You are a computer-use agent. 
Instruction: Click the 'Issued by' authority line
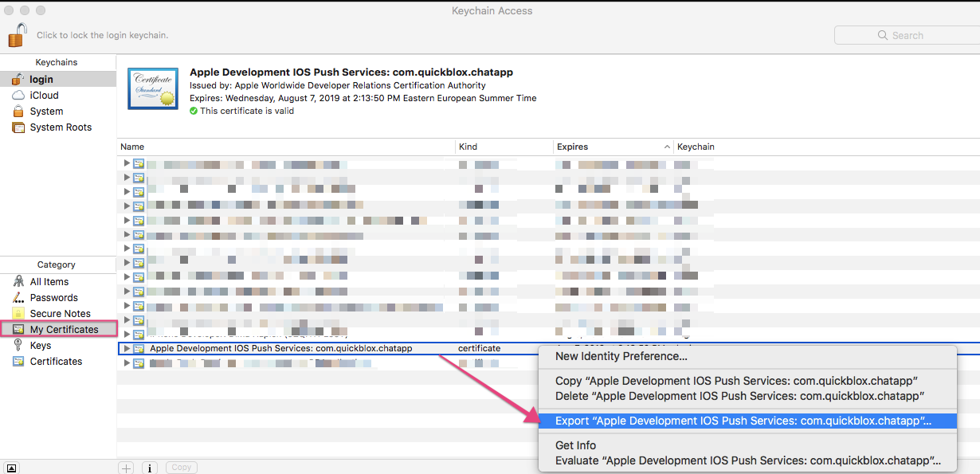tap(338, 85)
